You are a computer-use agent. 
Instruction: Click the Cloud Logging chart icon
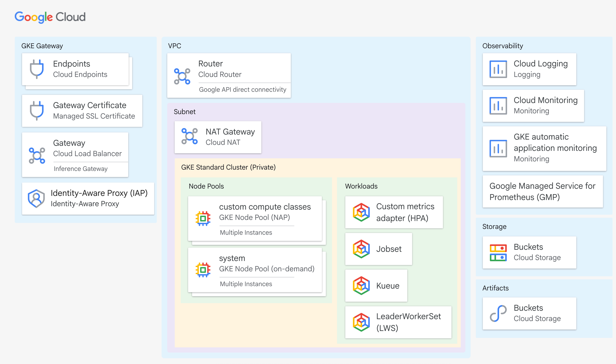[498, 69]
